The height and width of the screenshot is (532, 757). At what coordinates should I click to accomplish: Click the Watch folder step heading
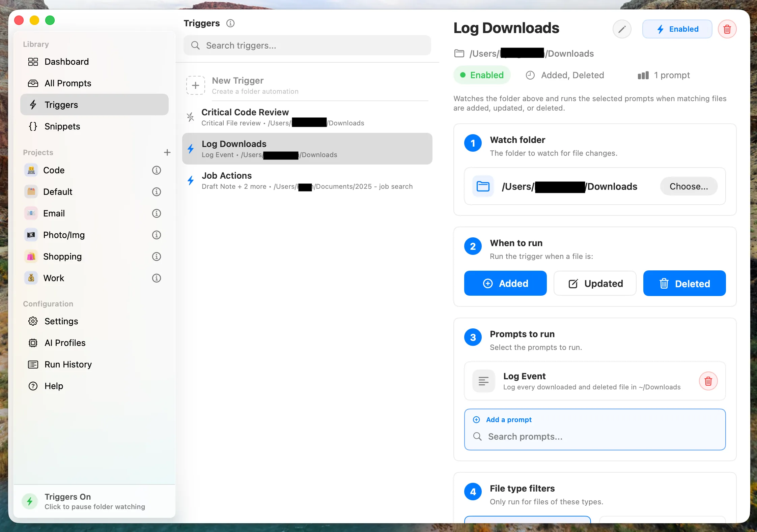517,140
